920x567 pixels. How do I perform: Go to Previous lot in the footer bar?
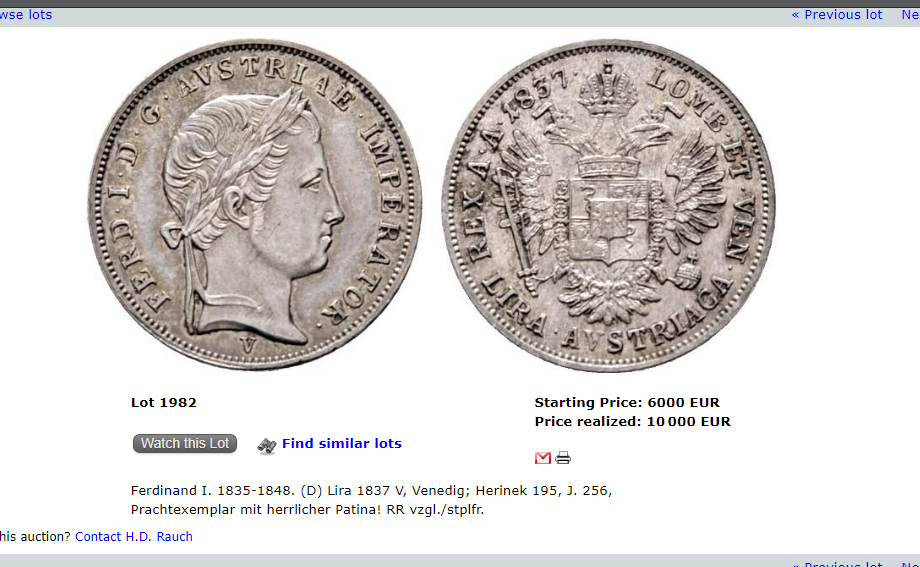point(837,563)
